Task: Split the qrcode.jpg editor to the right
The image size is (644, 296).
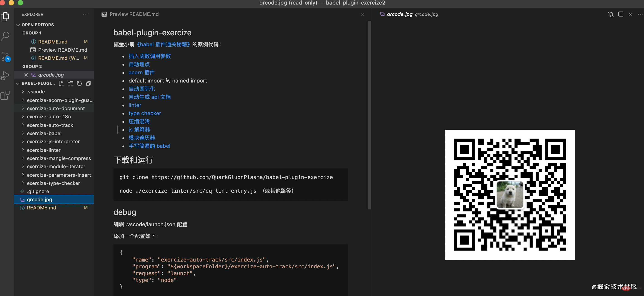Action: click(620, 14)
